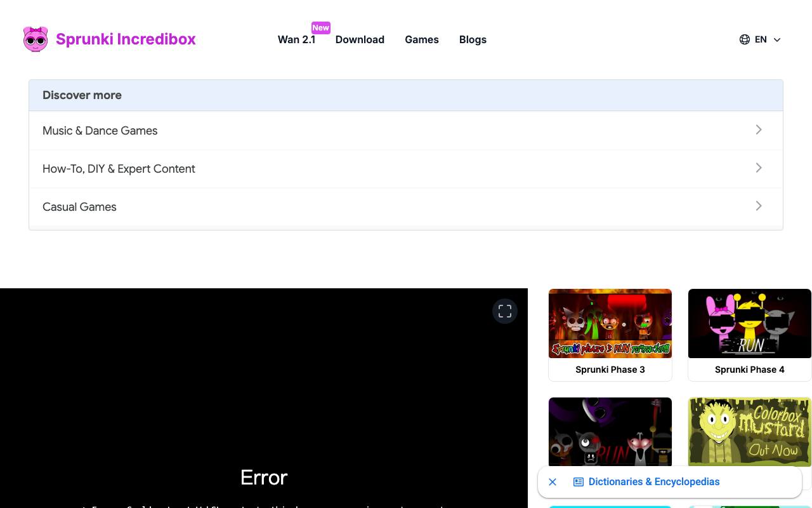Expand the How-To, DIY & Expert Content arrow

(759, 168)
